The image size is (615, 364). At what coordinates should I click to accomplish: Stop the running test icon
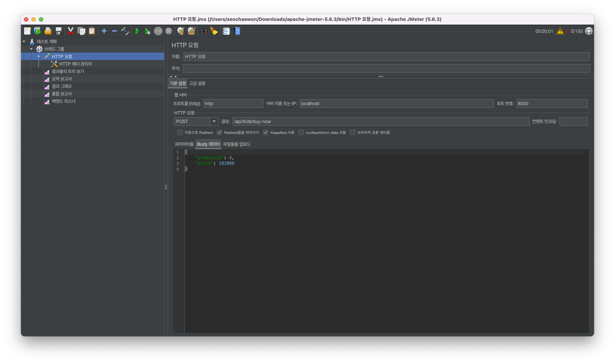click(158, 31)
